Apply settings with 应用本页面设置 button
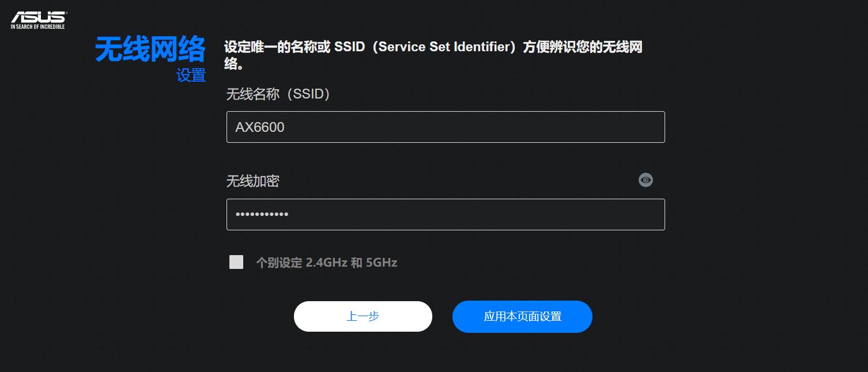The image size is (868, 372). pyautogui.click(x=522, y=316)
